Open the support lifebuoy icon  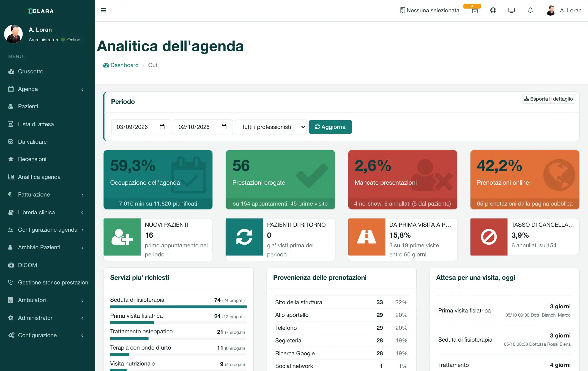(x=493, y=10)
